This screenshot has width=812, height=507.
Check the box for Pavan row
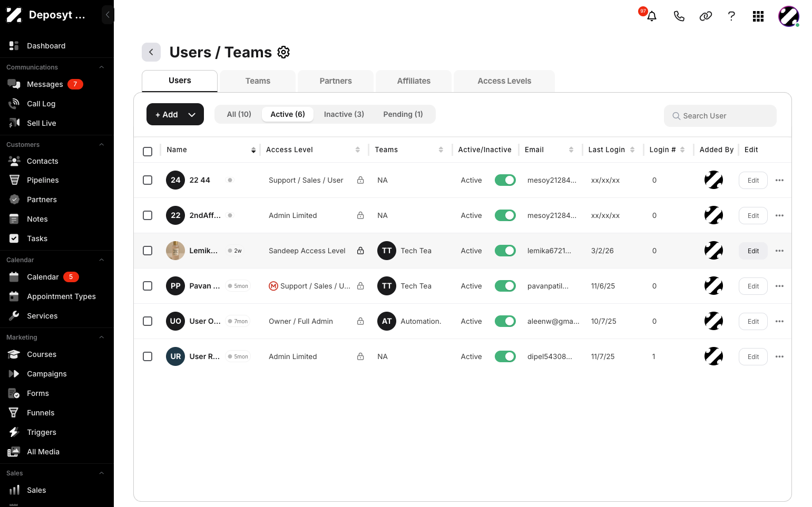click(x=148, y=286)
